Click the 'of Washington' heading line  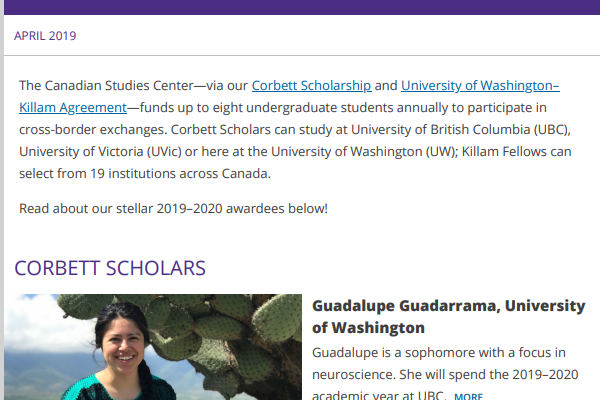(368, 328)
